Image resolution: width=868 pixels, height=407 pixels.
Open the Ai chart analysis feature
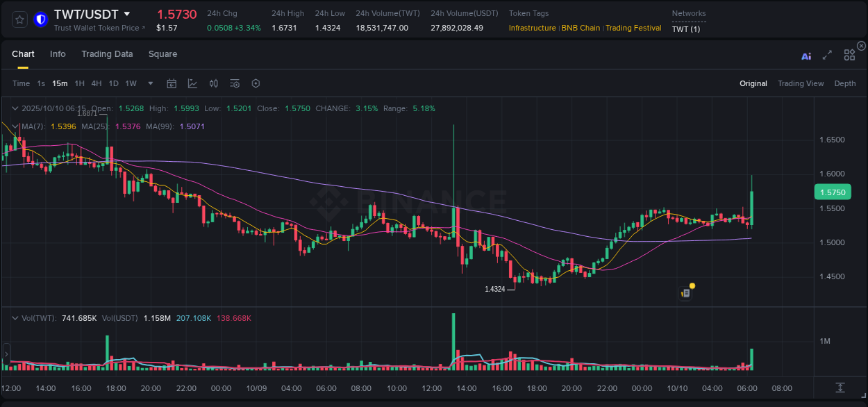point(806,56)
